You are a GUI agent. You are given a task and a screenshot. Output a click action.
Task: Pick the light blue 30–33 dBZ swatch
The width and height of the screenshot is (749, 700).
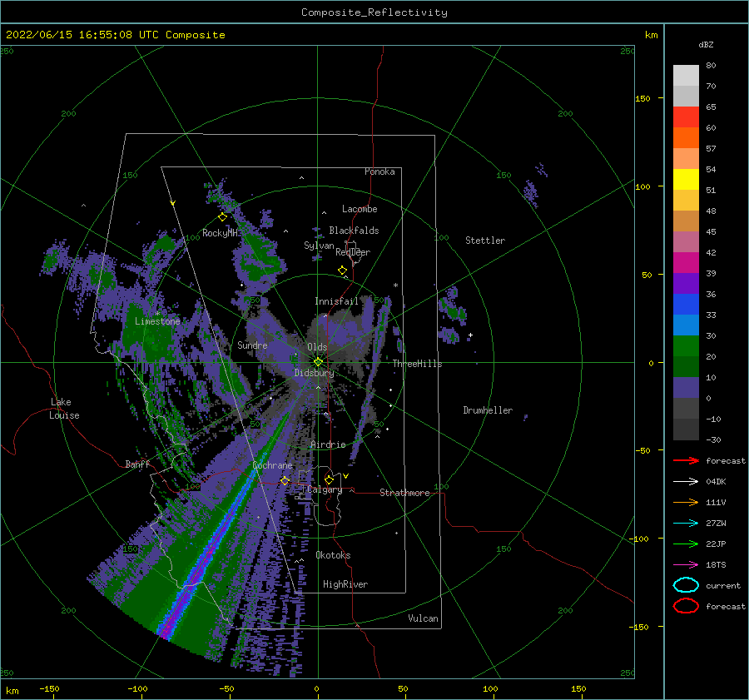click(x=686, y=325)
